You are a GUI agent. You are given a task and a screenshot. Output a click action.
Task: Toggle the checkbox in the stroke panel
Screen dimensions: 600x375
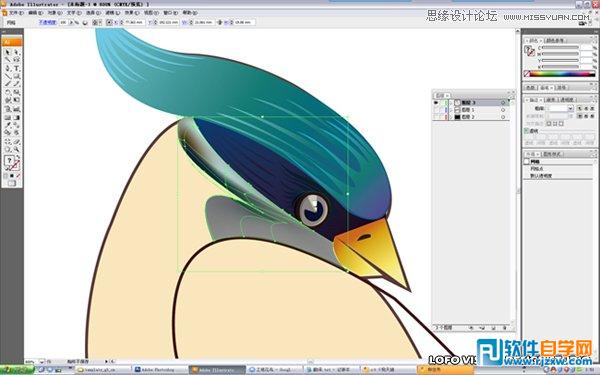pyautogui.click(x=527, y=131)
